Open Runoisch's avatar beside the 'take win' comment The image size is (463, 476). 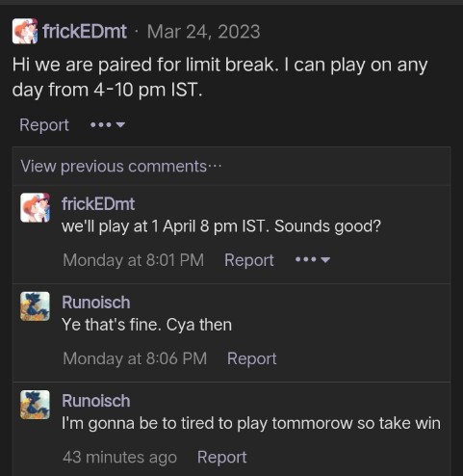point(35,405)
